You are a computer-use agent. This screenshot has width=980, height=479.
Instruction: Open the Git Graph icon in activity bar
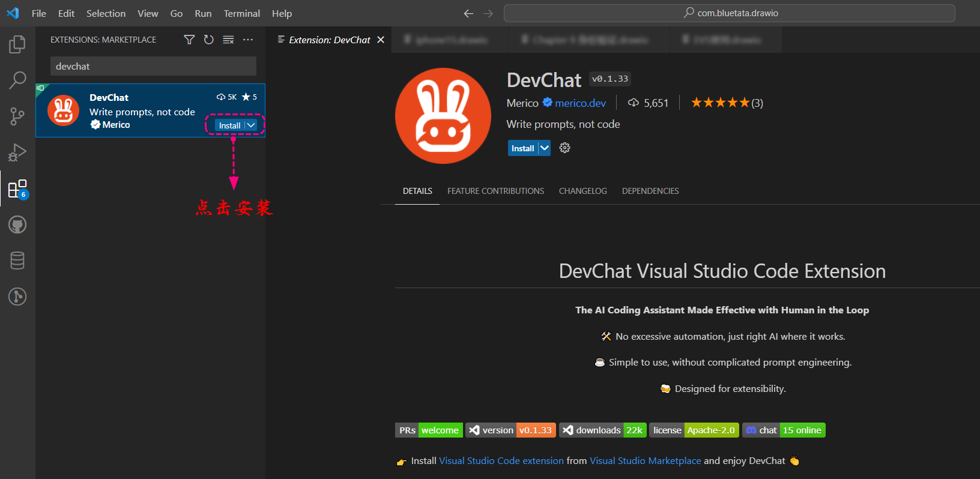coord(17,297)
